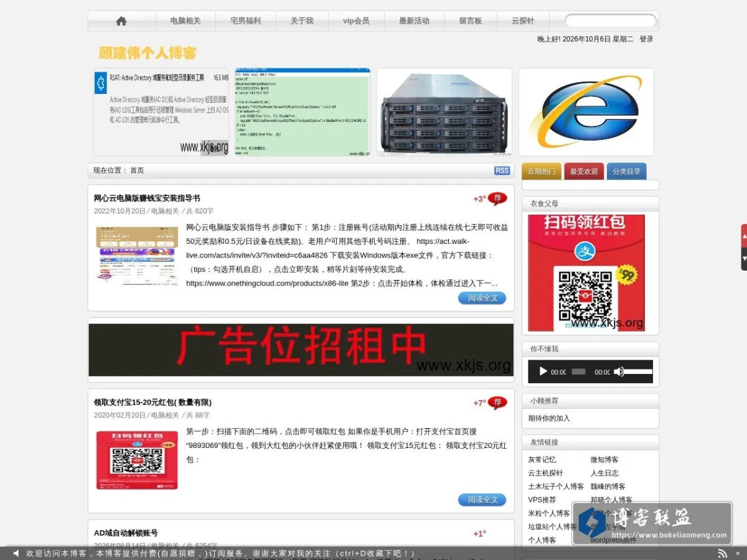Open the Internet Explorer logo banner
The width and height of the screenshot is (747, 560).
[586, 112]
